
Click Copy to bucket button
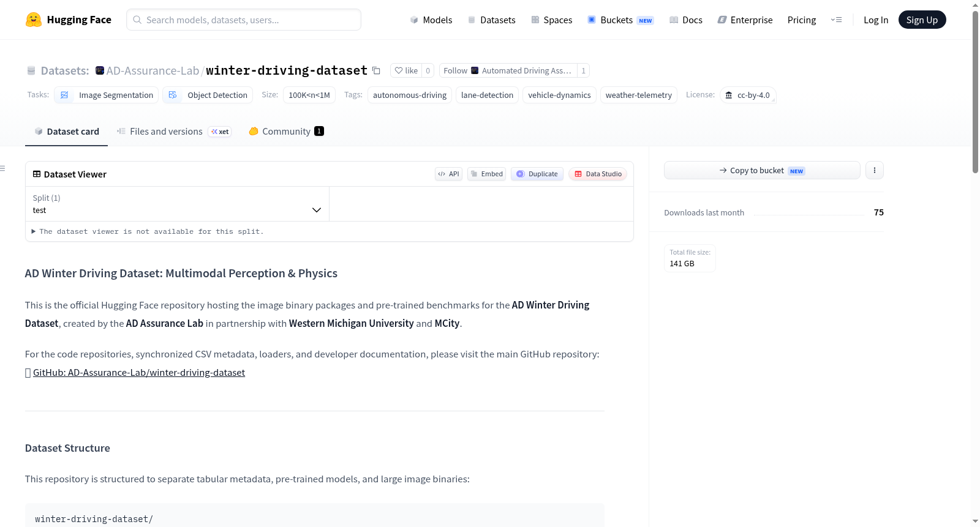click(x=762, y=170)
